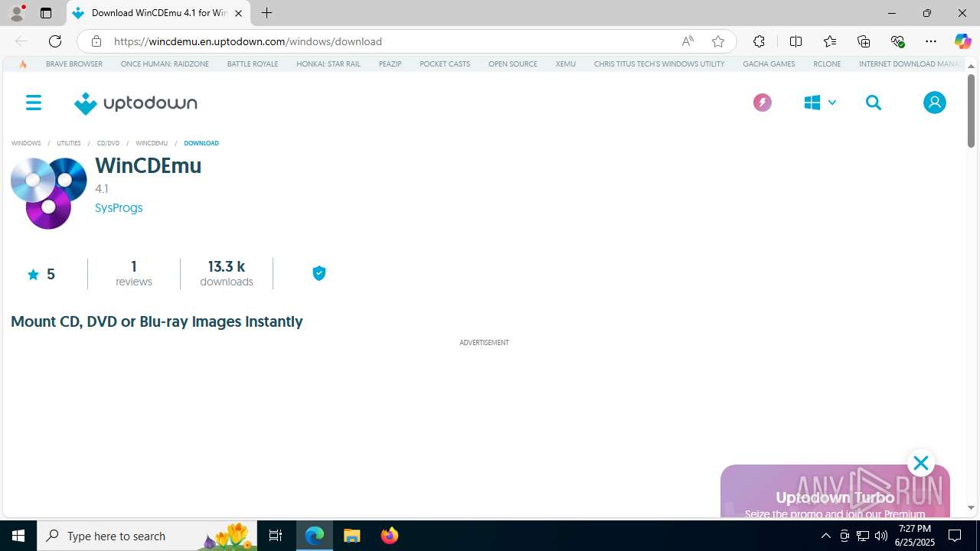Click the browser Back arrow

[x=21, y=41]
